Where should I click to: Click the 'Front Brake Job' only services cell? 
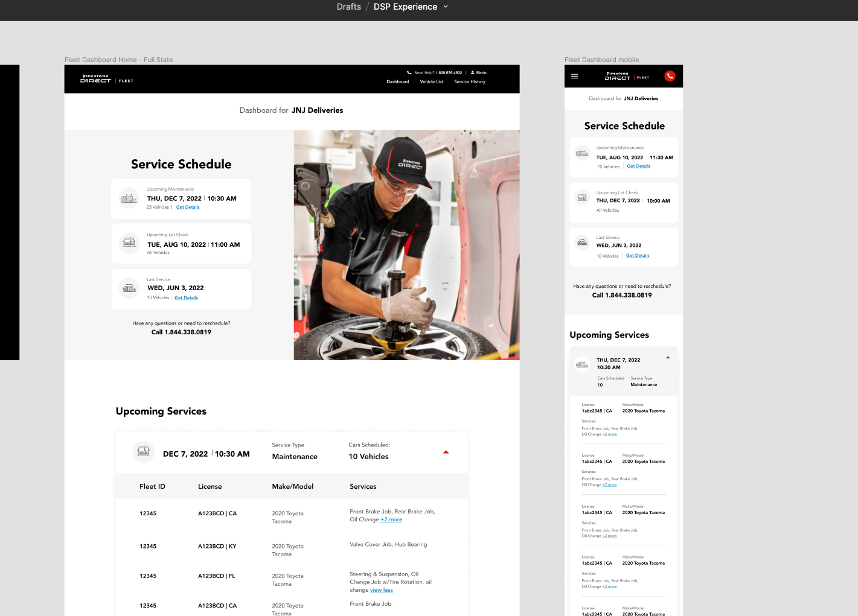(x=370, y=604)
